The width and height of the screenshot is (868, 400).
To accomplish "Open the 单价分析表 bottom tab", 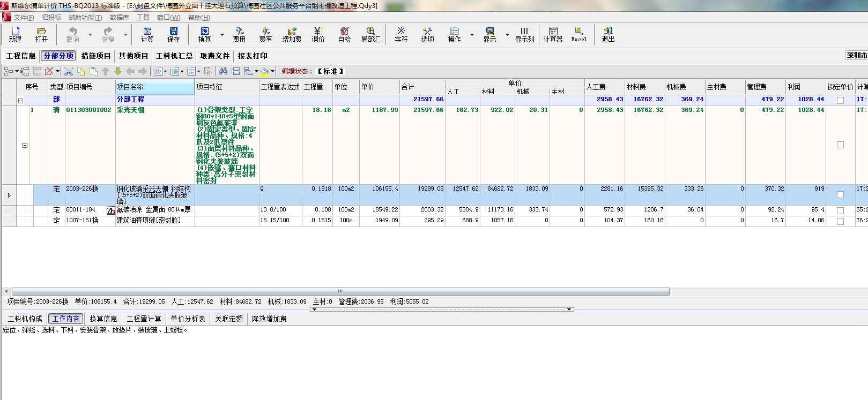I will tap(188, 319).
